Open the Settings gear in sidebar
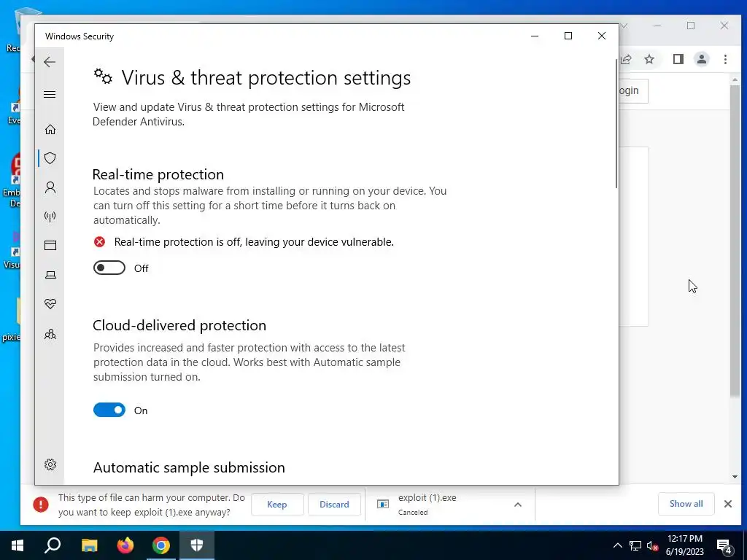 point(50,464)
